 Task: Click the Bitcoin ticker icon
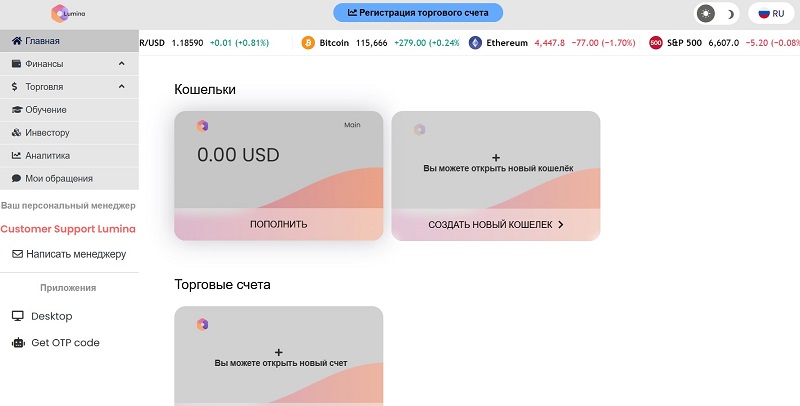(308, 43)
